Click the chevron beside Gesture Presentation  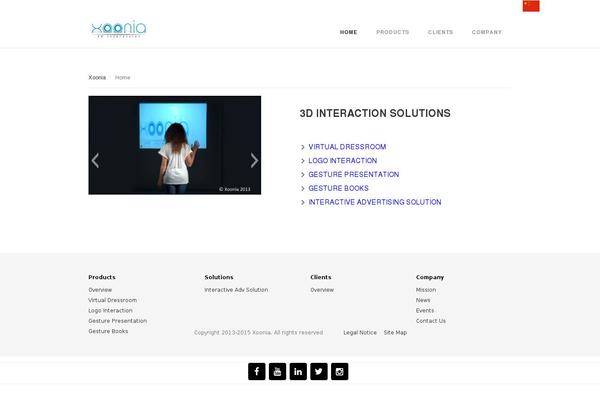[x=303, y=175]
